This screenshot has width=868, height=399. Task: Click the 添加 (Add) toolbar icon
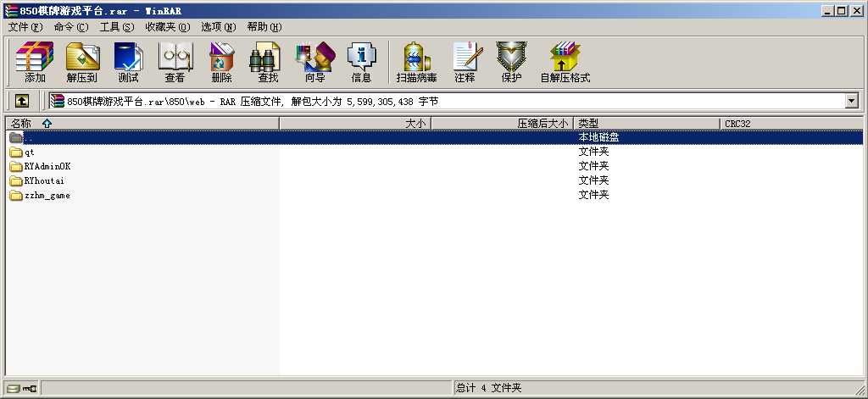34,56
